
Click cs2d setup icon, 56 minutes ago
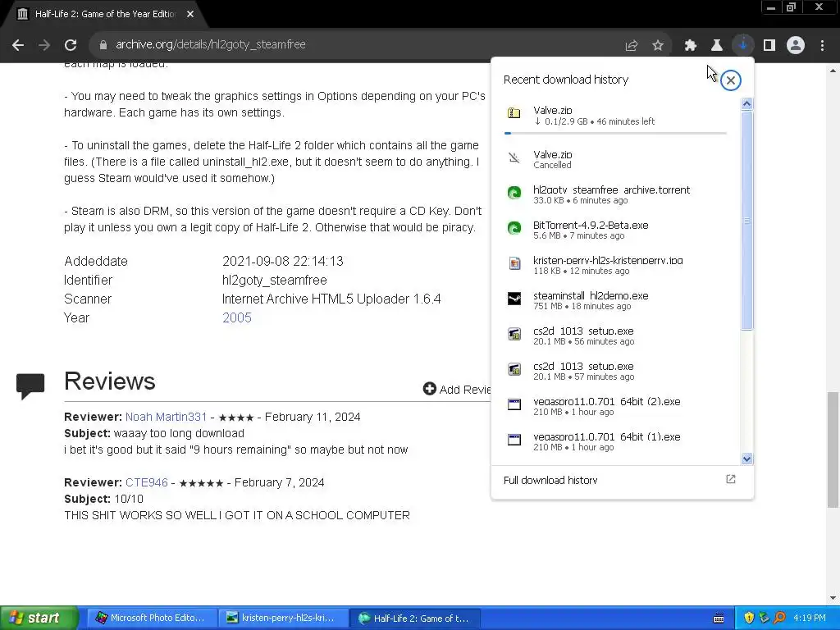[514, 335]
